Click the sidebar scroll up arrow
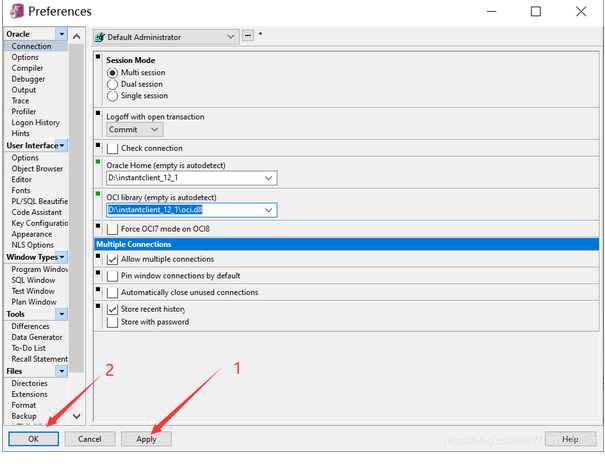Screen dimensions: 605x464 [x=76, y=37]
